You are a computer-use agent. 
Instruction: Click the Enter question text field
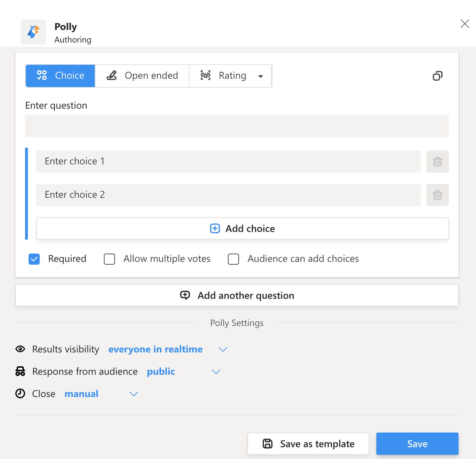pos(237,126)
